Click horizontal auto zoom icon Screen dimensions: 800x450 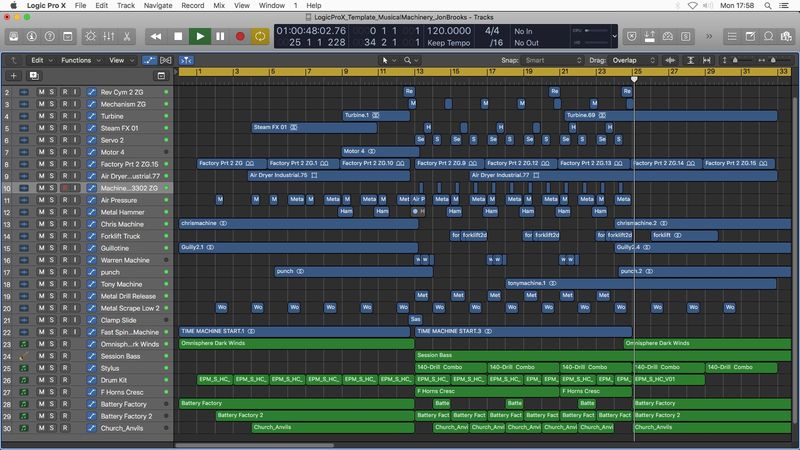pyautogui.click(x=707, y=60)
